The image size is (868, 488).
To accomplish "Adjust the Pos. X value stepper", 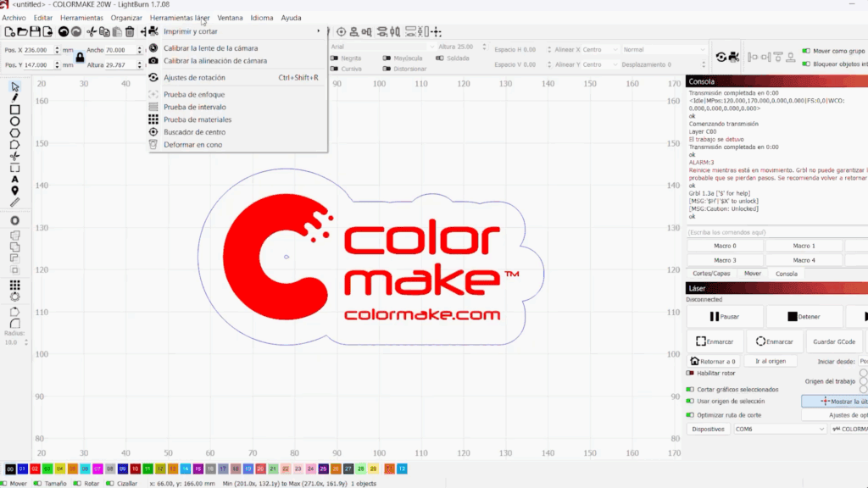I will click(57, 50).
